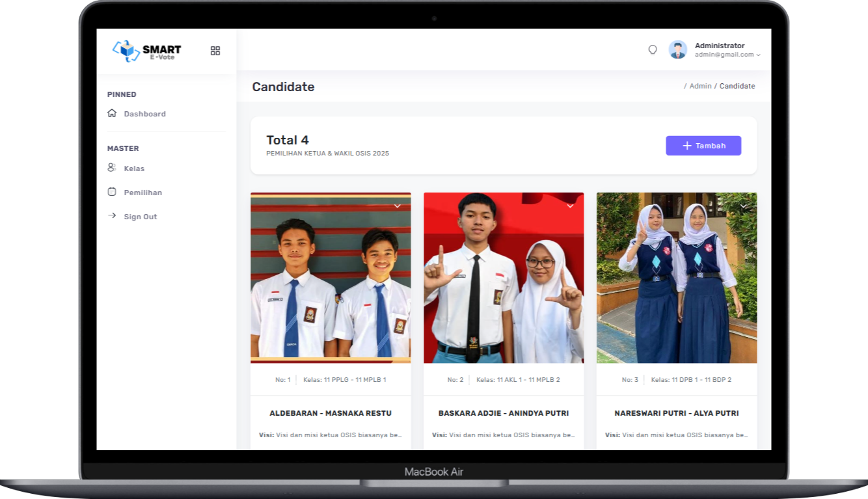Click the SMART E-Vote logo icon
The image size is (868, 499).
(125, 49)
